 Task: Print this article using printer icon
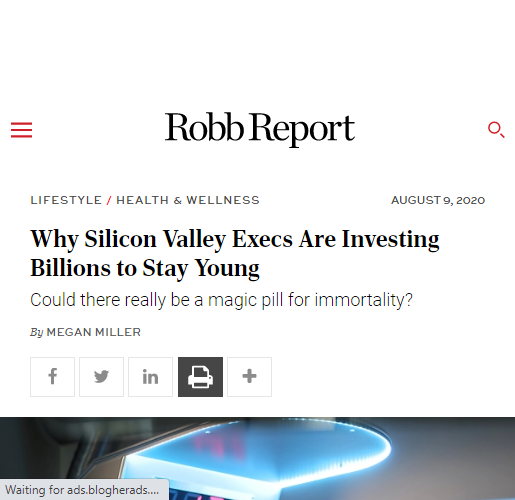coord(200,377)
